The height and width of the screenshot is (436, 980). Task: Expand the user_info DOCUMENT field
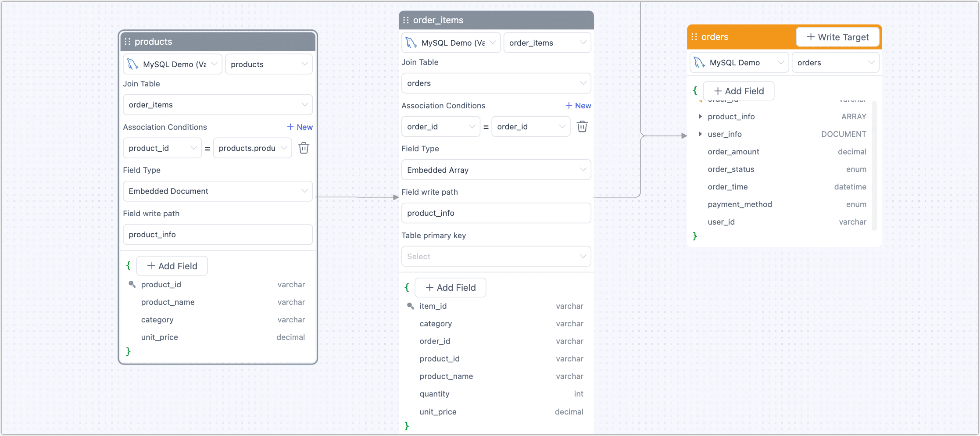701,134
